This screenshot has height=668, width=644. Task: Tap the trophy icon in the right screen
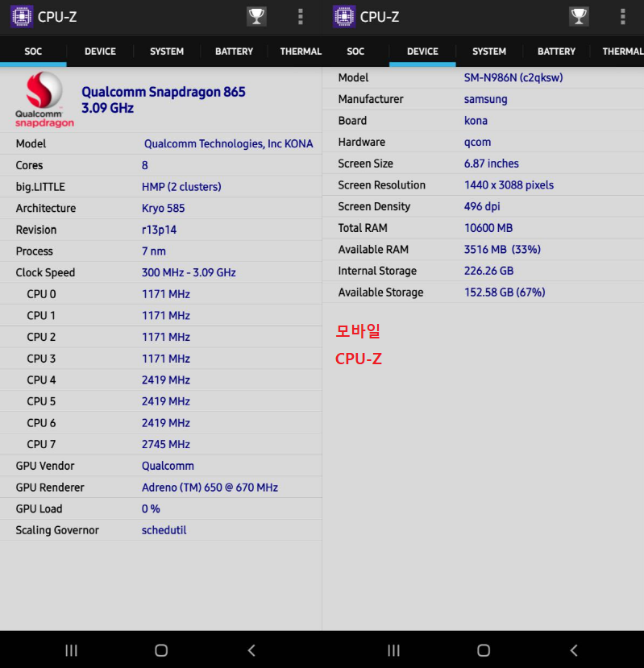pos(579,17)
